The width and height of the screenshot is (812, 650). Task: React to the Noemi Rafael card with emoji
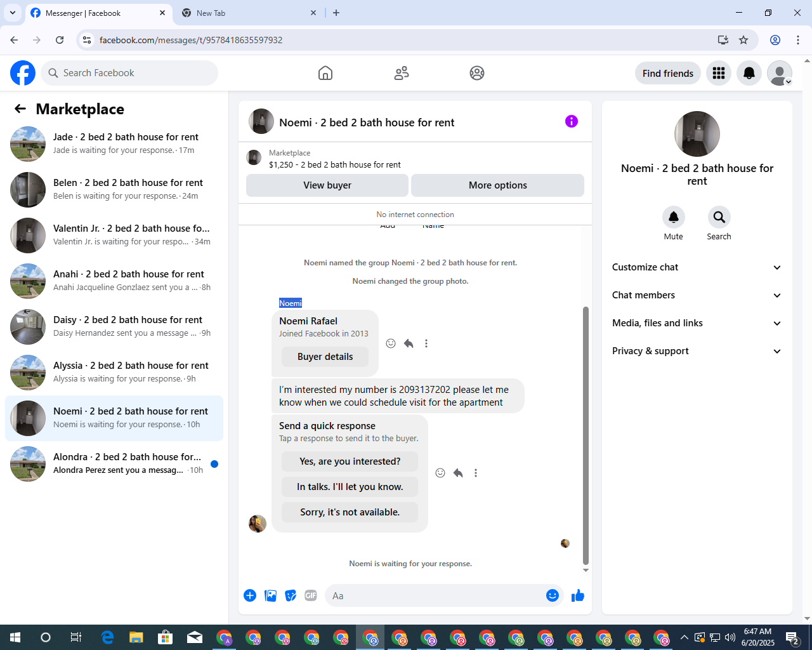(391, 343)
